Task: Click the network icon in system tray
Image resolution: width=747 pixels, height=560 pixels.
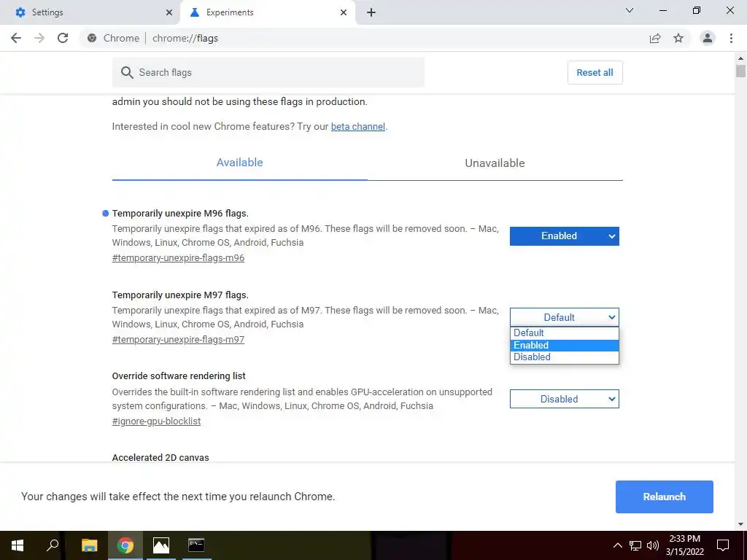Action: (635, 545)
